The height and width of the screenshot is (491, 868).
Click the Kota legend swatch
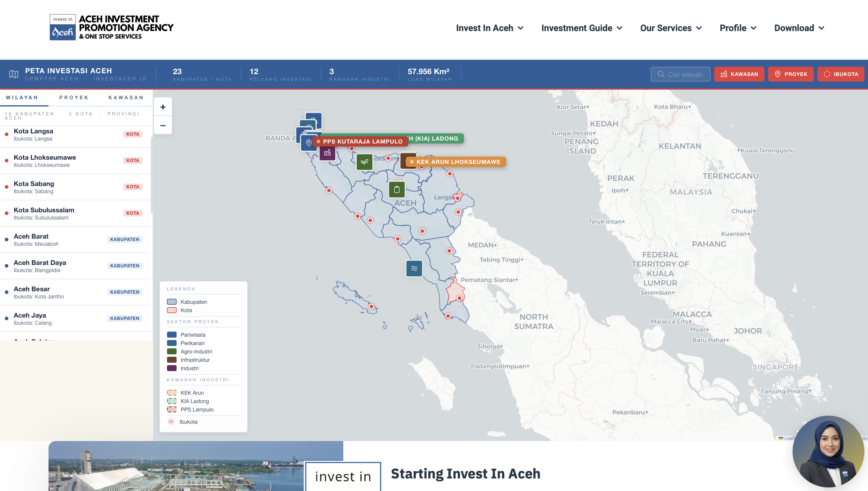[172, 310]
